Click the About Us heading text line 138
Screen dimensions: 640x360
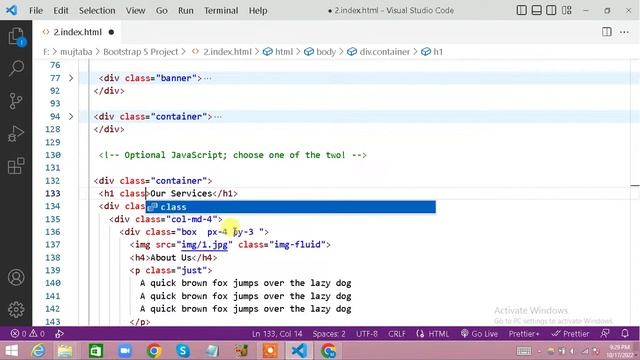point(171,258)
